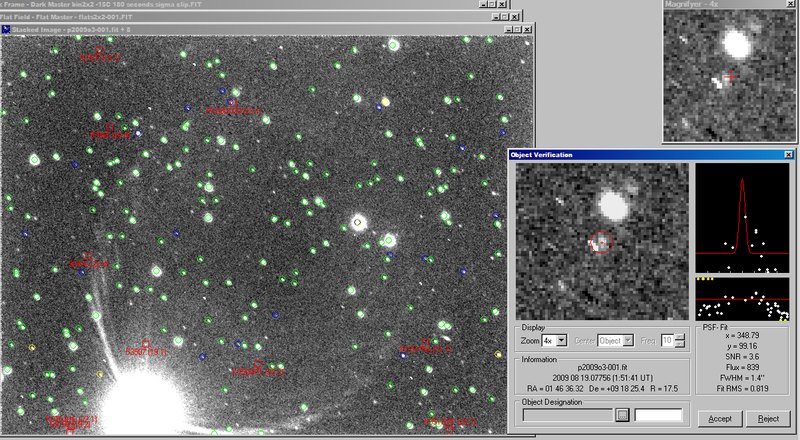Reject the detected object

click(768, 419)
